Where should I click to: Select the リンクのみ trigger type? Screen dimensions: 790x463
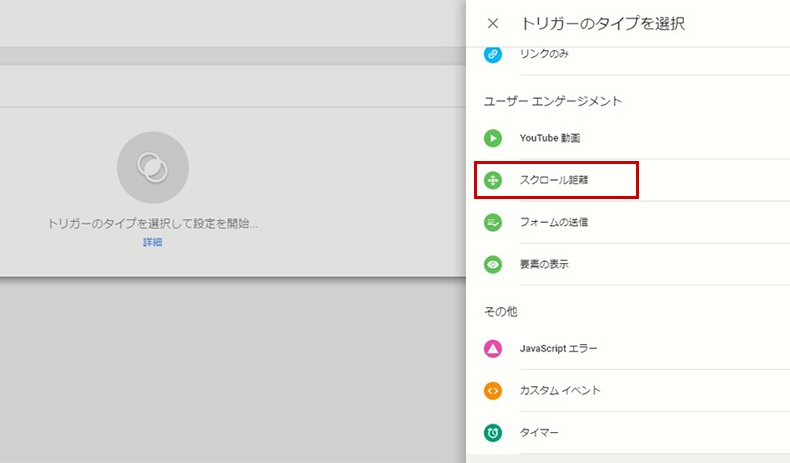(x=628, y=55)
